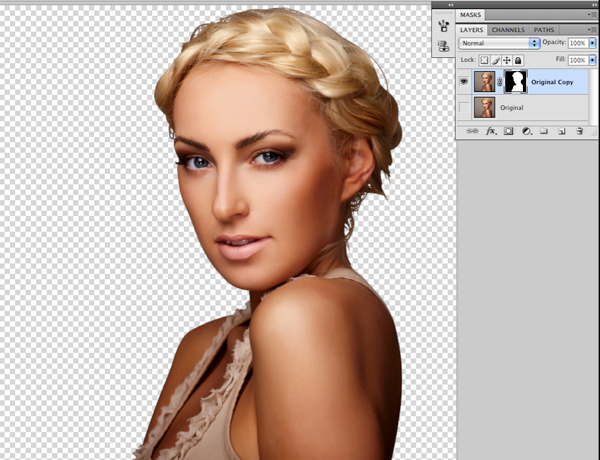The width and height of the screenshot is (600, 460).
Task: Click the Opacity label
Action: (554, 42)
